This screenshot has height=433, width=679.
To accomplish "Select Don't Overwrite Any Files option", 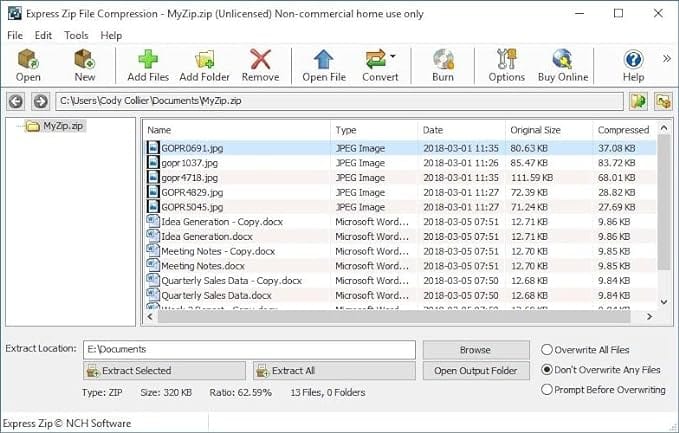I will (601, 370).
